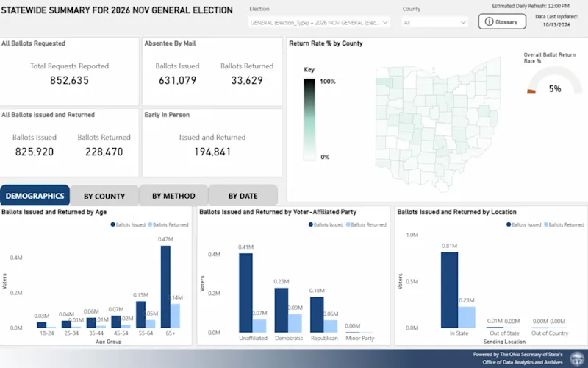Viewport: 588px width, 368px height.
Task: Click the 0.47M data label
Action: point(165,239)
